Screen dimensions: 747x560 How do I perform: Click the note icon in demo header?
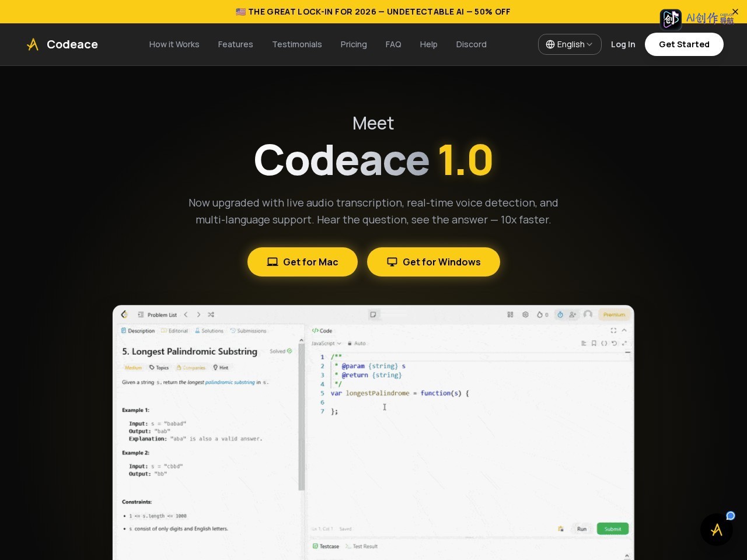373,314
